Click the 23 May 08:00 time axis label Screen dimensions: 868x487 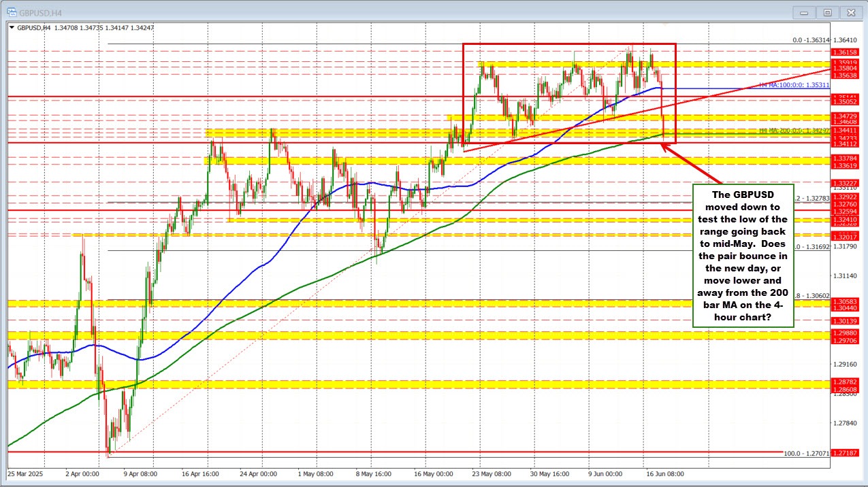click(492, 473)
